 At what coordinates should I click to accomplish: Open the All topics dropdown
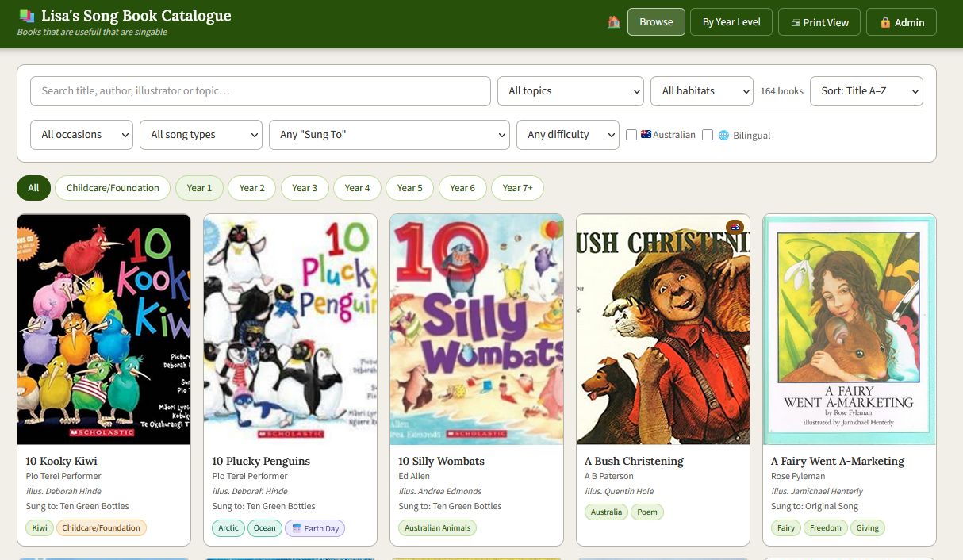(x=570, y=91)
